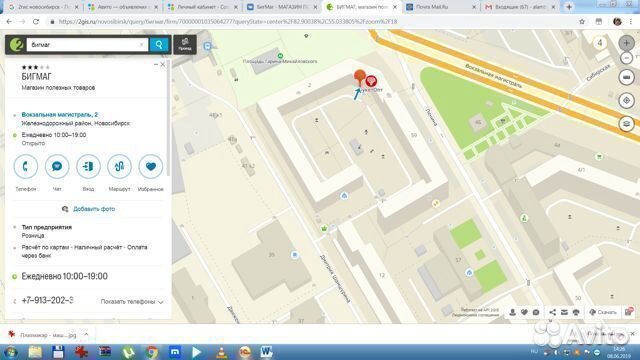Call via the Телефон circle icon
This screenshot has width=640, height=360.
(26, 167)
